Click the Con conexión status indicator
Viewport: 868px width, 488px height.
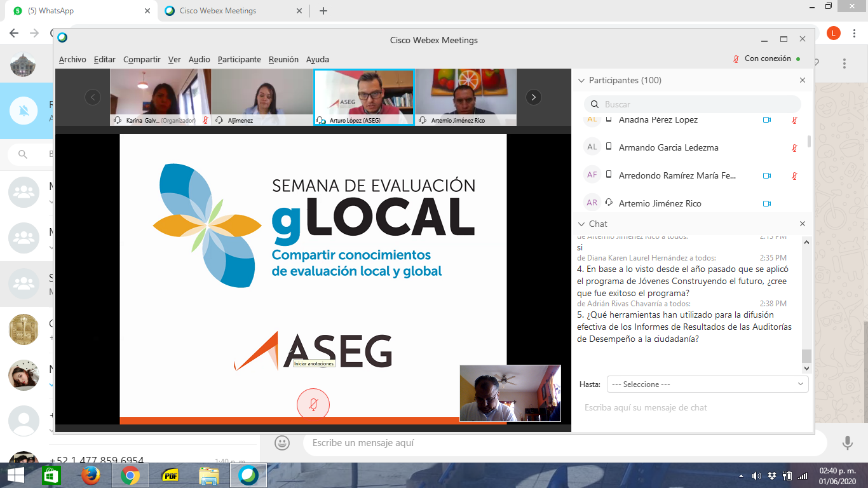(x=767, y=58)
